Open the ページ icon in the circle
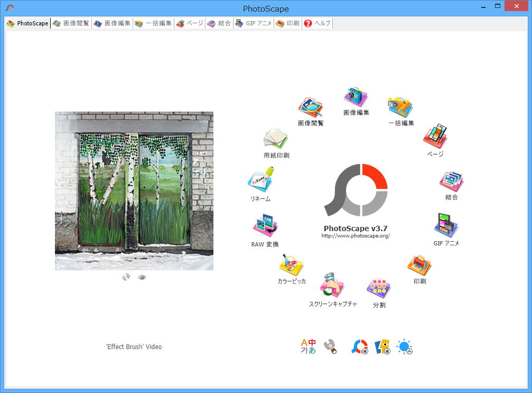The height and width of the screenshot is (393, 532). 435,136
